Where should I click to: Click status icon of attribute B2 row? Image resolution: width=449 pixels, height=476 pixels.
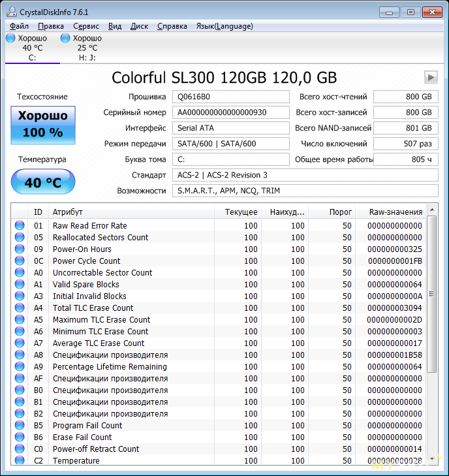pos(20,414)
